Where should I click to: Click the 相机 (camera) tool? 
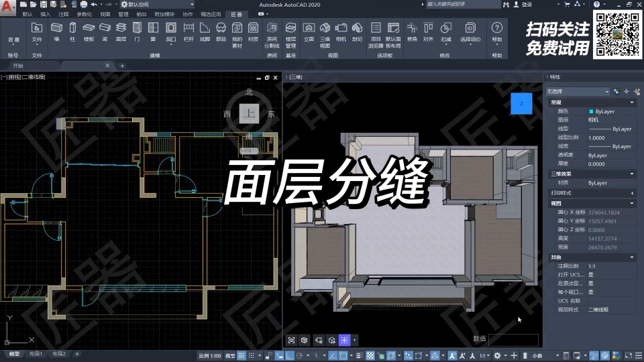pos(341,32)
